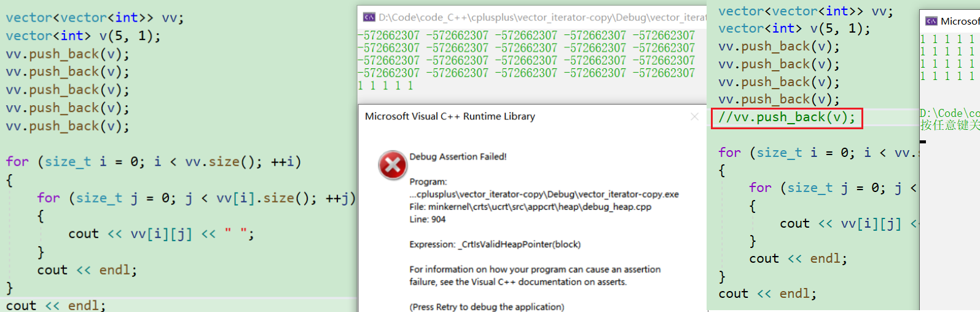Click the icon of the Microsoft console window

coord(931,21)
